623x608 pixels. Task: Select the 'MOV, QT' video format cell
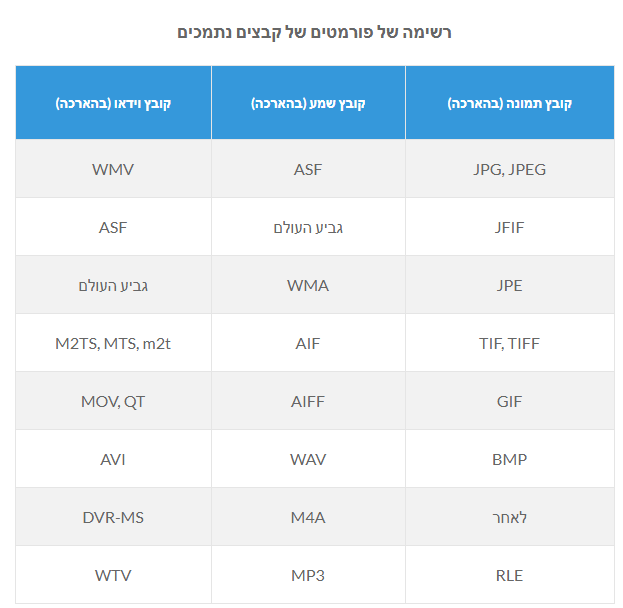(113, 401)
